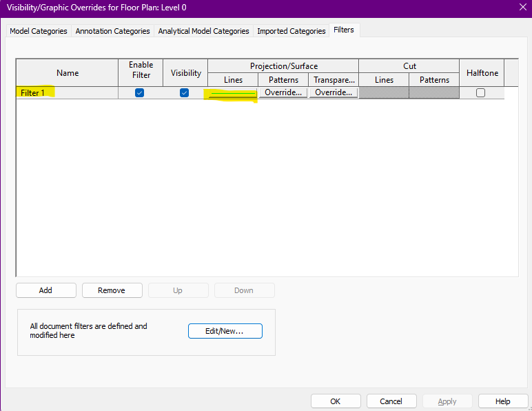Open Edit/New filters dialog
The width and height of the screenshot is (532, 411).
pyautogui.click(x=225, y=331)
